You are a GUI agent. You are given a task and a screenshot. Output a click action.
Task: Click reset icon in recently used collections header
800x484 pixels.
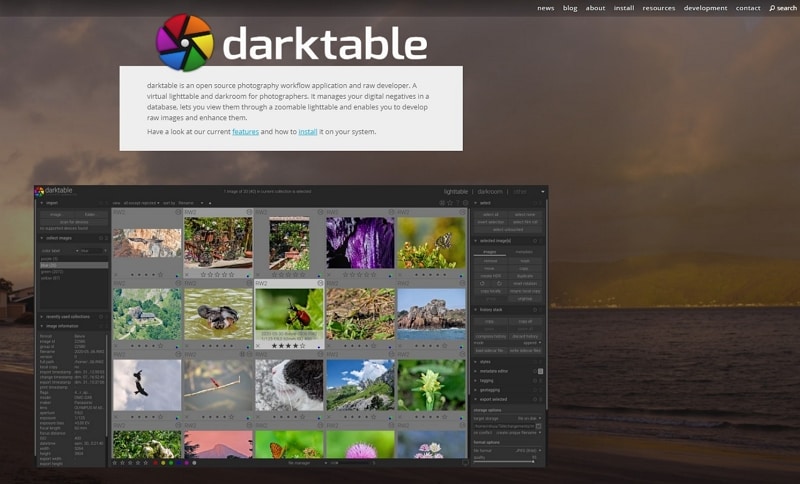[x=101, y=317]
